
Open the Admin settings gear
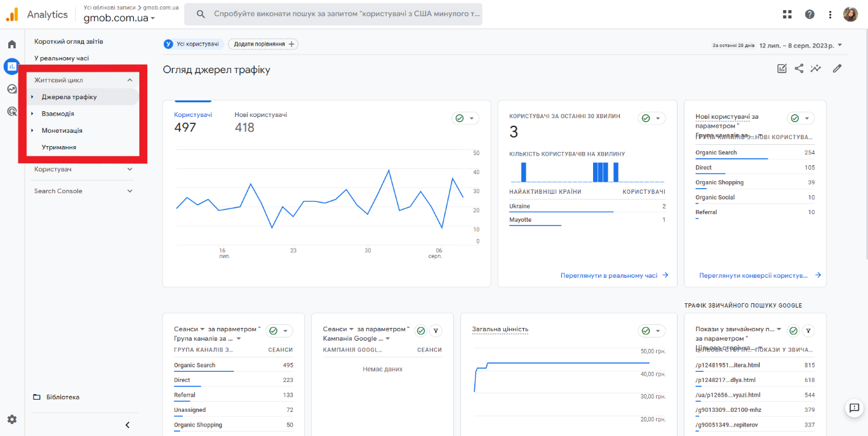click(x=11, y=419)
